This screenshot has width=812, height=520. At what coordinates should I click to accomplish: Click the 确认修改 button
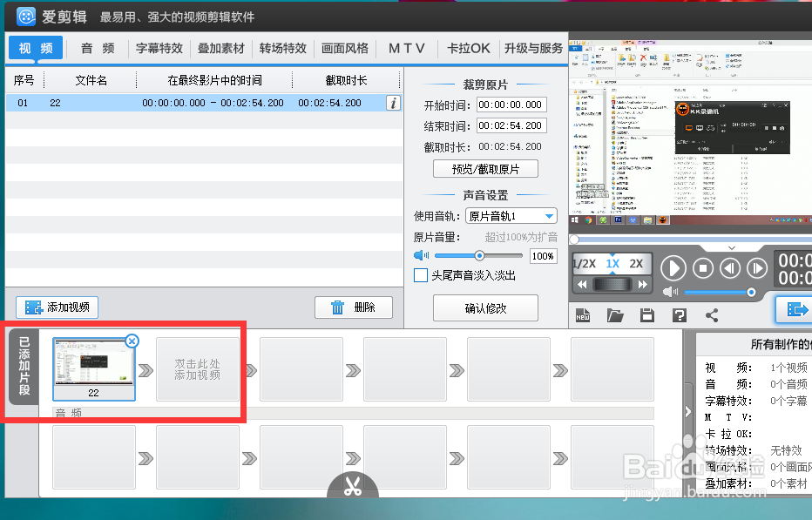pyautogui.click(x=486, y=308)
